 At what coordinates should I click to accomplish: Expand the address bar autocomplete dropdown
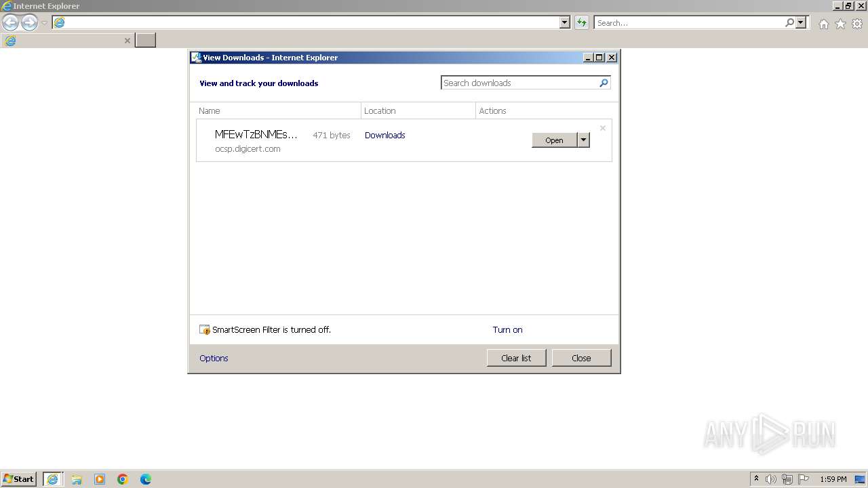565,22
